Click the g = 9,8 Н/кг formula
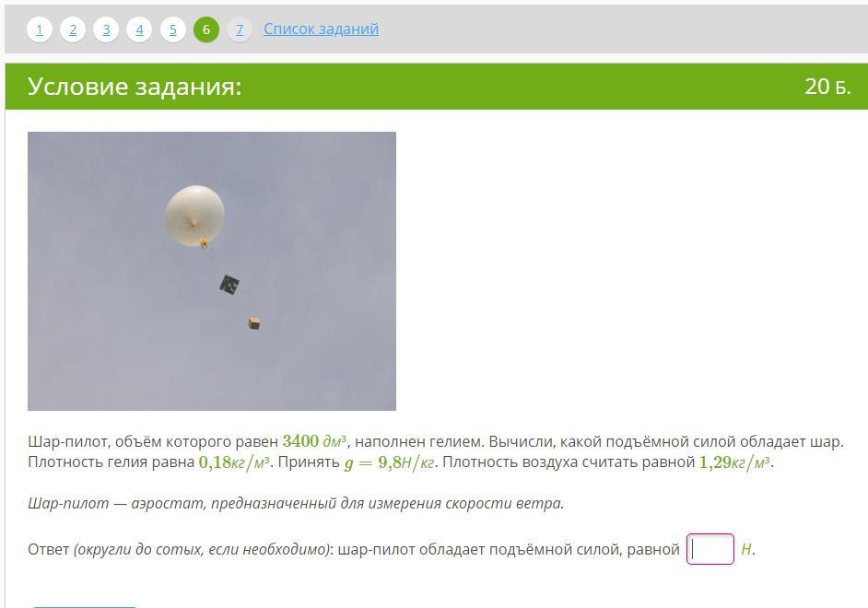The image size is (868, 608). 389,462
